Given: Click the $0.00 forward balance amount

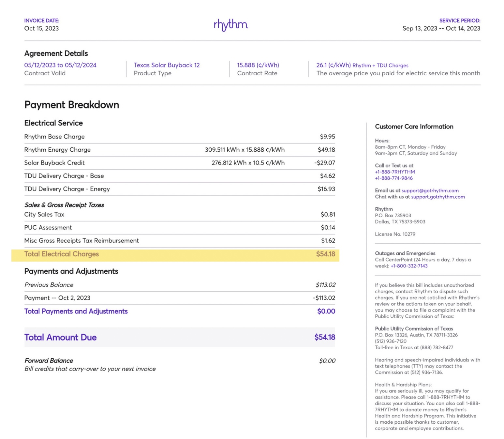Looking at the screenshot, I should [x=327, y=360].
